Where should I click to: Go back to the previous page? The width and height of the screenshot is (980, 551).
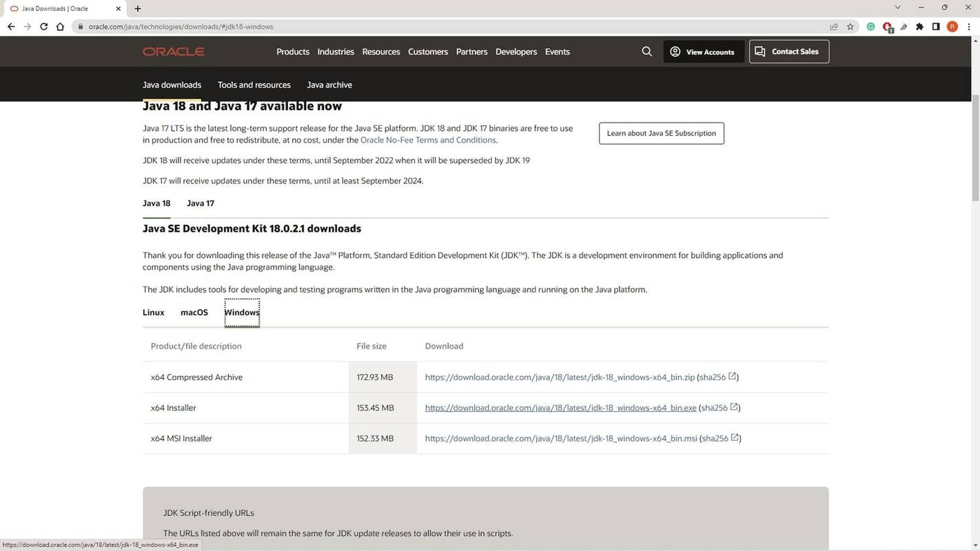11,27
